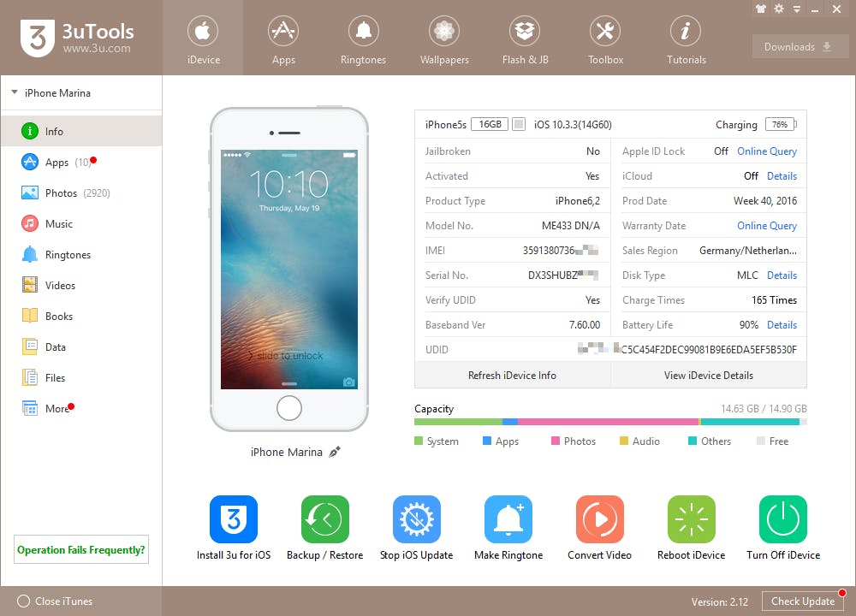Select Videos in the sidebar
The height and width of the screenshot is (616, 856).
(81, 286)
